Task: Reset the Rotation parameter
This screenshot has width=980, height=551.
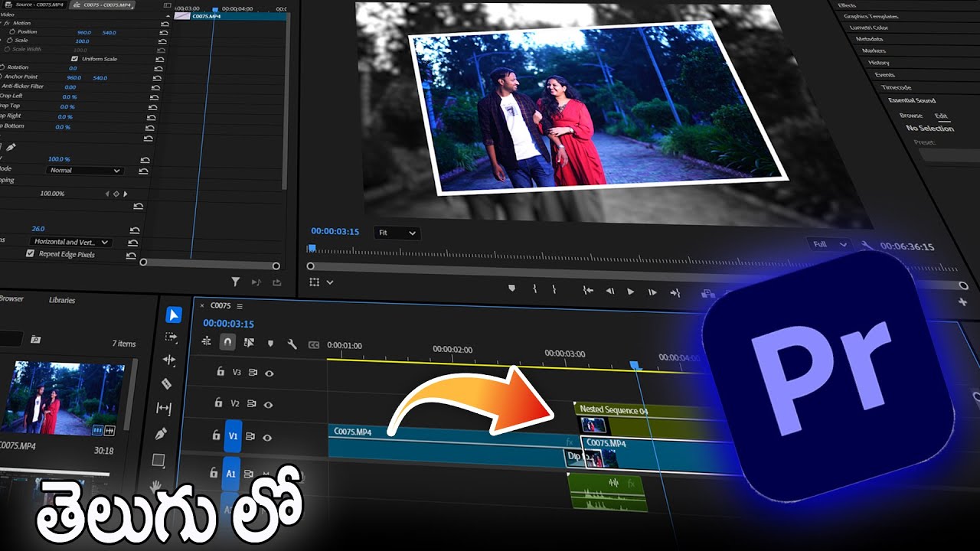Action: coord(159,69)
